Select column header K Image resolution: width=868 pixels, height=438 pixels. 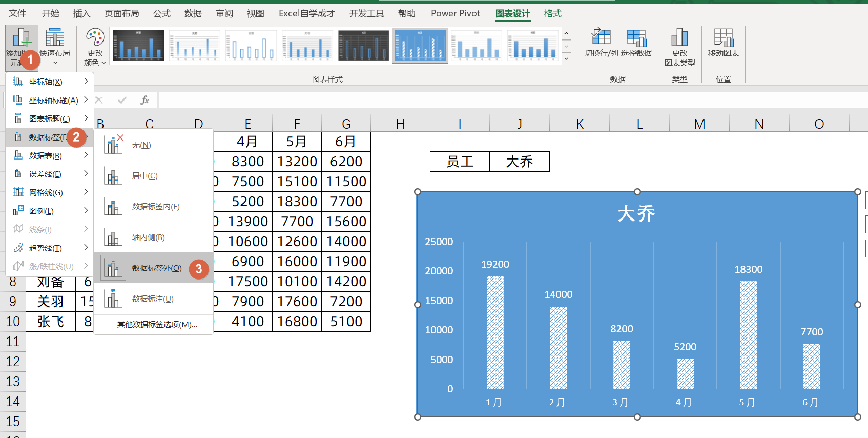coord(580,124)
